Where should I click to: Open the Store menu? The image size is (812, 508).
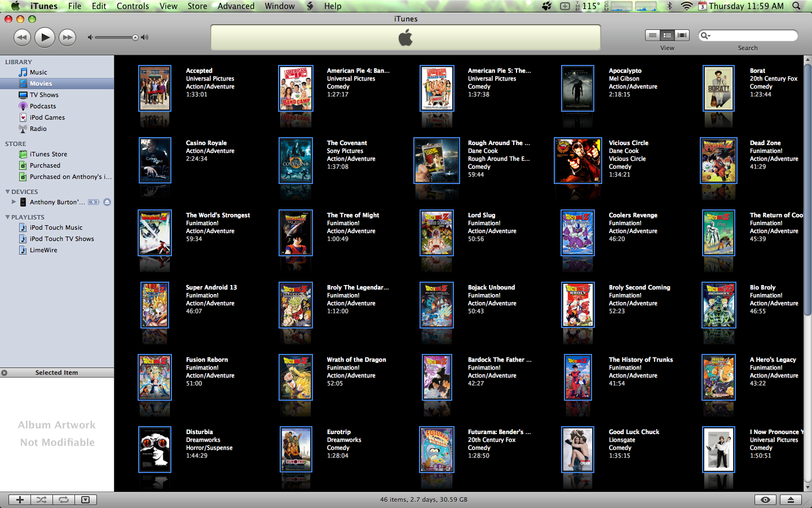[x=197, y=6]
